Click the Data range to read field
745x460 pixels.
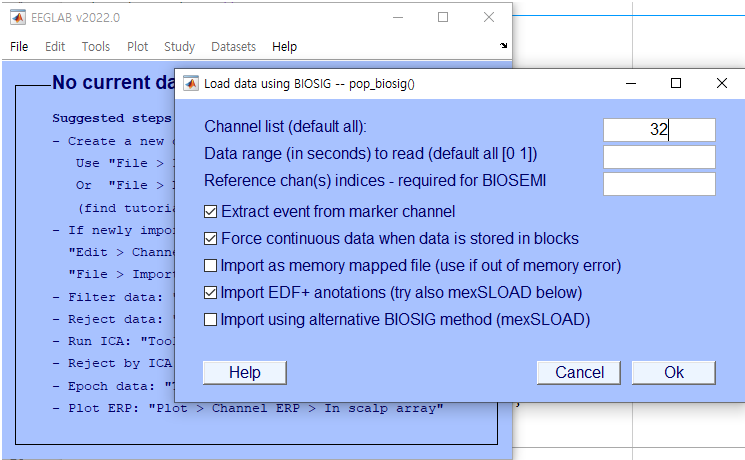click(659, 157)
